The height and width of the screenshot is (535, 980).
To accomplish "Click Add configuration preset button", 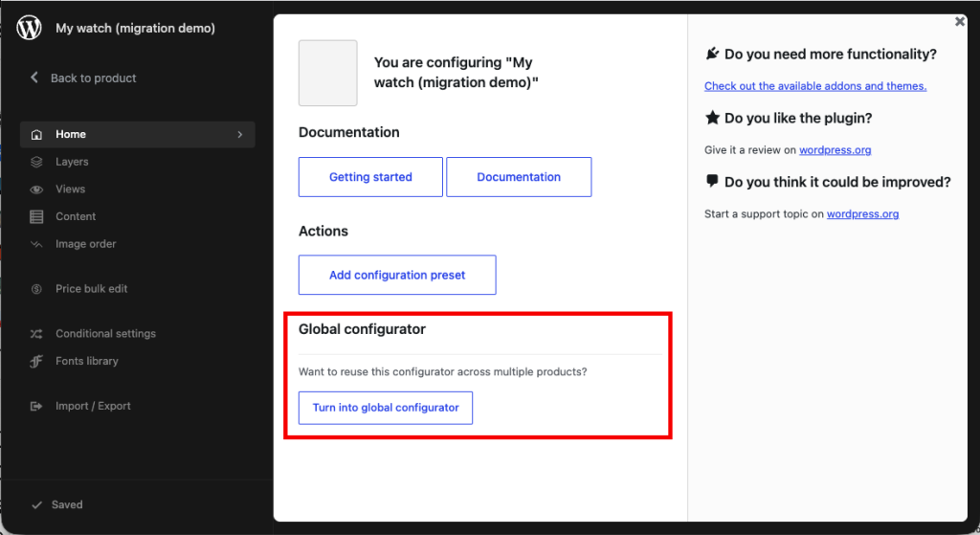I will point(397,275).
